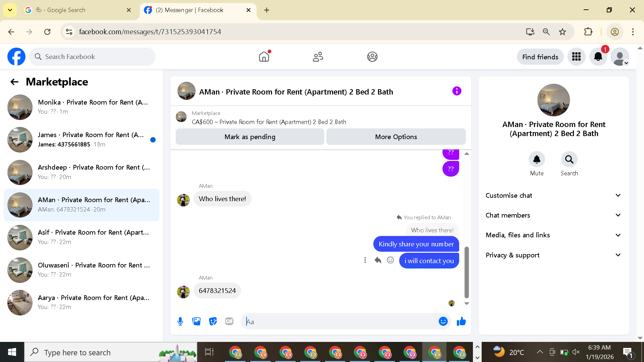Open the sticker picker icon

point(213,321)
